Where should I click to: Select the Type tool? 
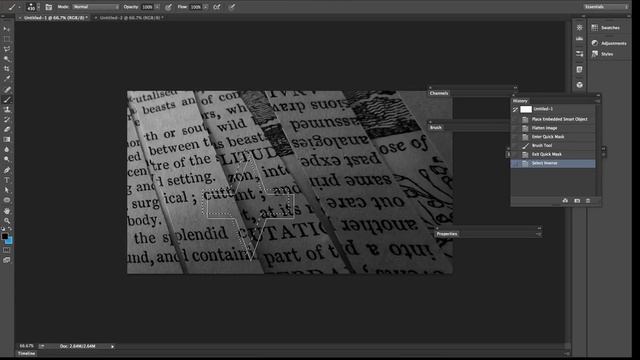tap(7, 180)
